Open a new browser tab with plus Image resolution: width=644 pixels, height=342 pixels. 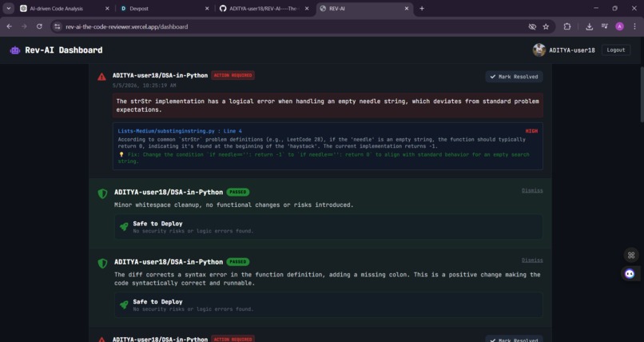pos(422,9)
